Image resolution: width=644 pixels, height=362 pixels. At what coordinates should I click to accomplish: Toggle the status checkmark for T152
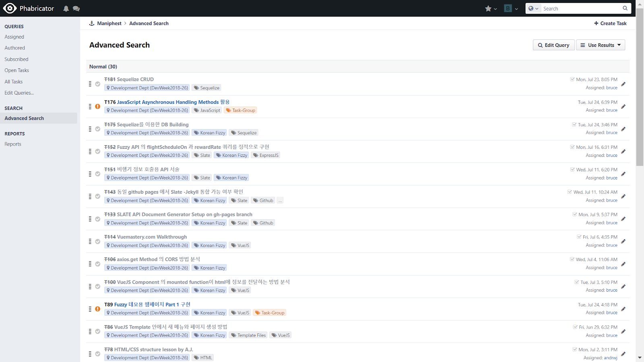[97, 152]
